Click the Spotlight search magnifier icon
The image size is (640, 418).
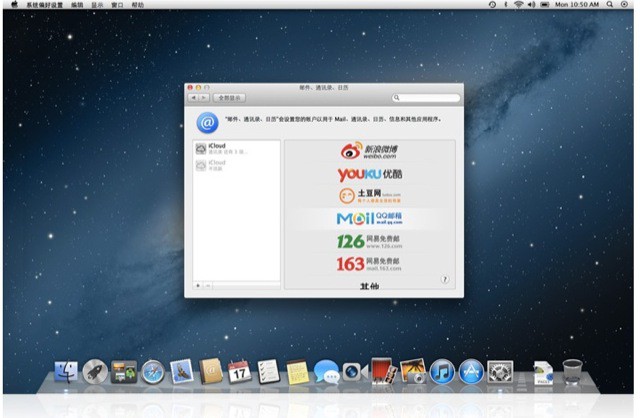[611, 5]
